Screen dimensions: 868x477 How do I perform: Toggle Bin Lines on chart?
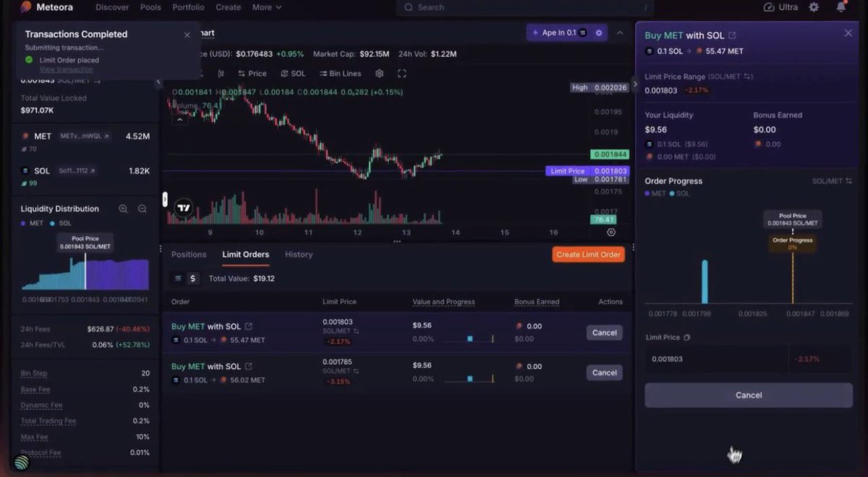coord(340,74)
